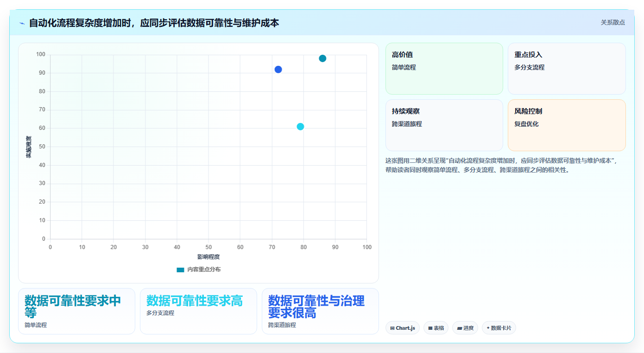Open the 重点投入 quadrant card
The height and width of the screenshot is (353, 644).
[x=567, y=69]
